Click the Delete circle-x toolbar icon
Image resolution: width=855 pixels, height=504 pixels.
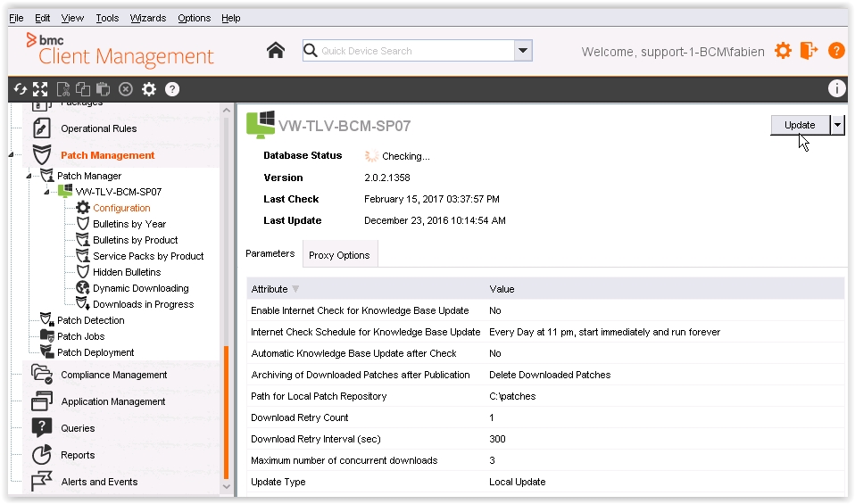126,89
